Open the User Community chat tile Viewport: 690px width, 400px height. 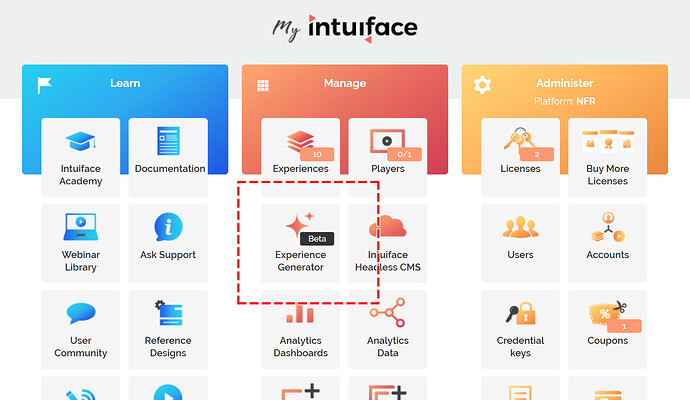(80, 328)
